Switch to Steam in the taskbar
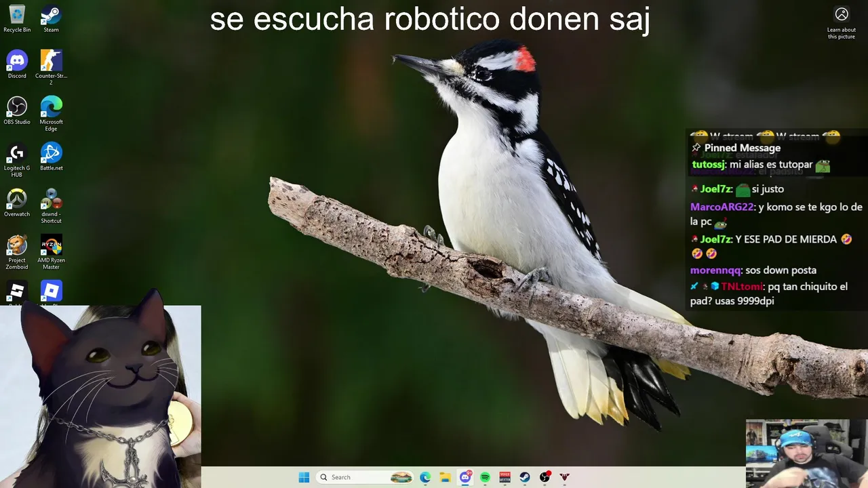 [525, 477]
